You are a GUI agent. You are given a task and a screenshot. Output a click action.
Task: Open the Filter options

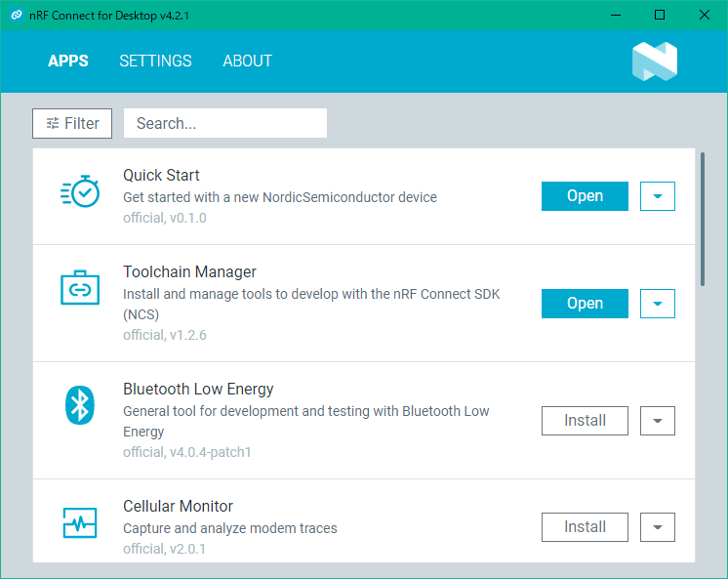(72, 124)
